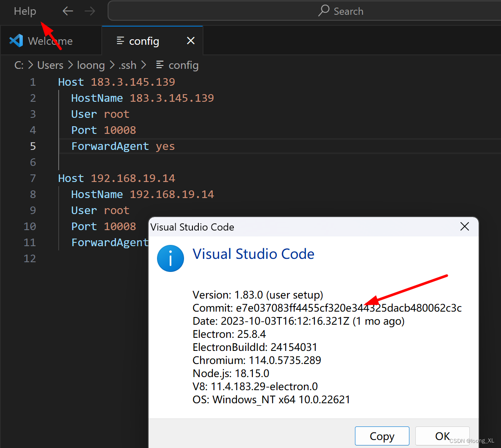Click the forward navigation arrow
501x448 pixels.
click(x=89, y=11)
